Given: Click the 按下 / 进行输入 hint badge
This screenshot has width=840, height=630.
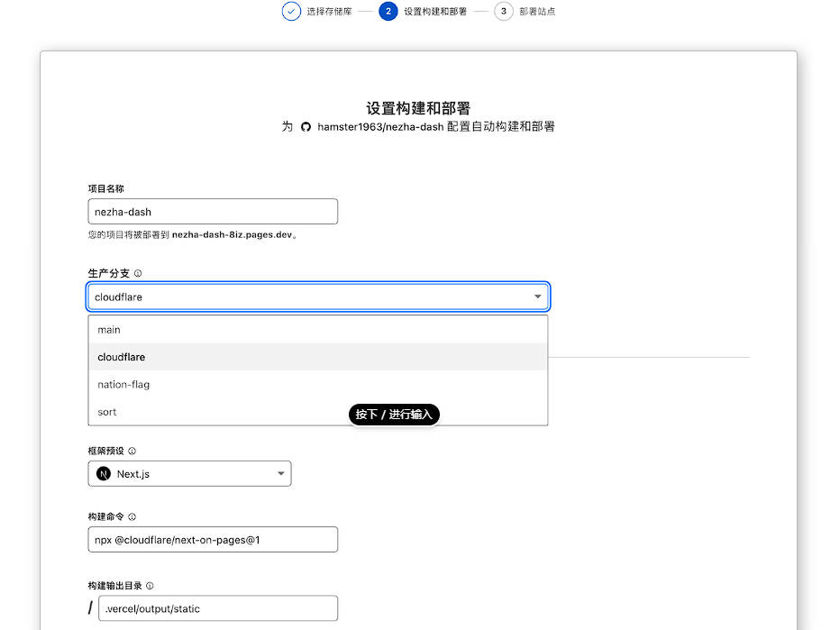Looking at the screenshot, I should pos(394,415).
